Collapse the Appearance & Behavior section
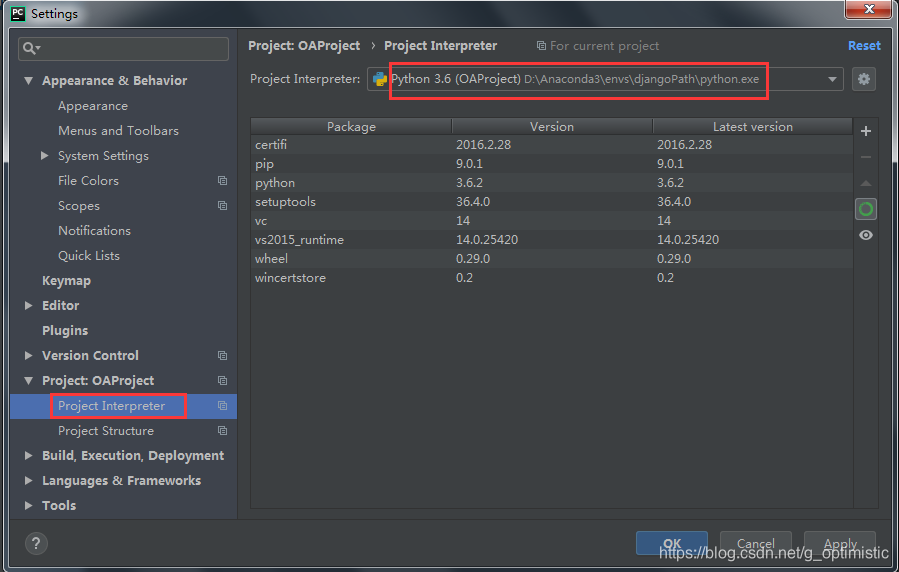The width and height of the screenshot is (899, 572). [x=28, y=81]
